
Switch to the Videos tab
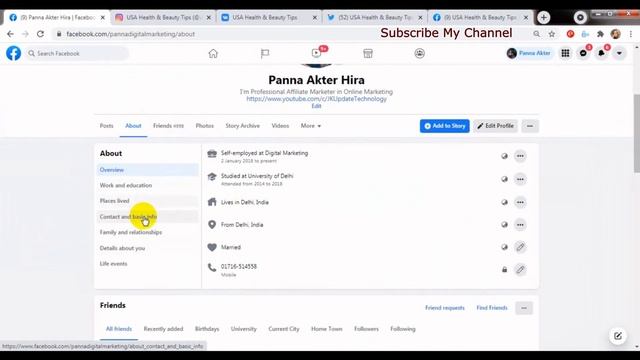coord(280,126)
